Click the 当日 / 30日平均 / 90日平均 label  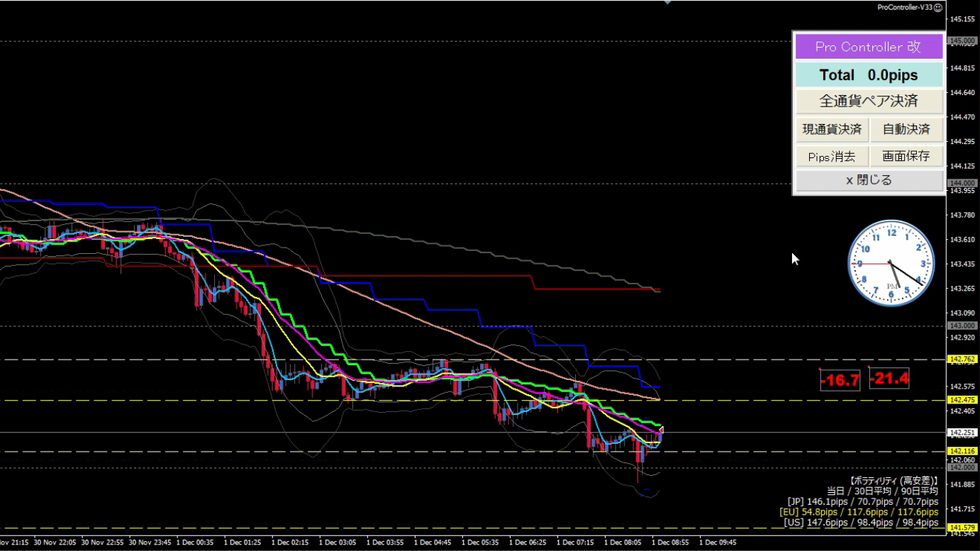click(882, 491)
